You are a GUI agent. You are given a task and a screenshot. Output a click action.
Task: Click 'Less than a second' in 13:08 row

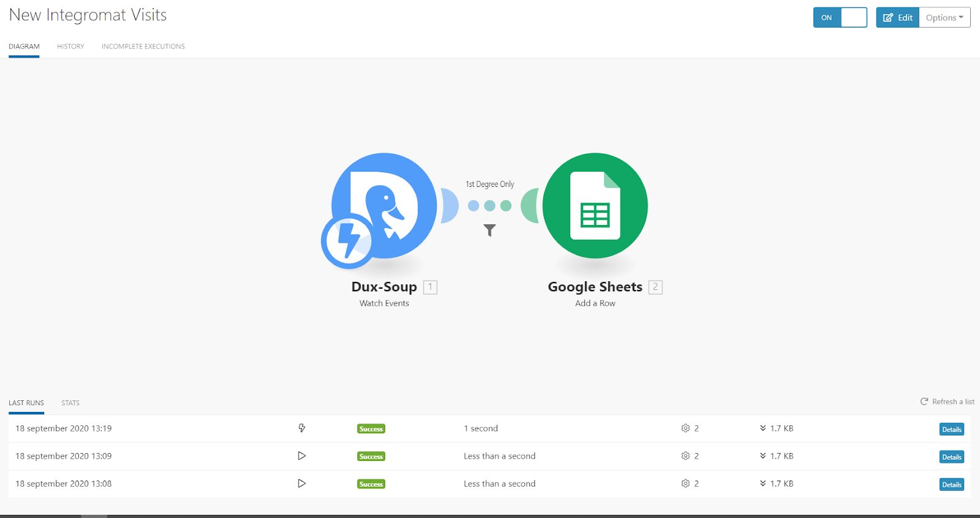pyautogui.click(x=500, y=484)
